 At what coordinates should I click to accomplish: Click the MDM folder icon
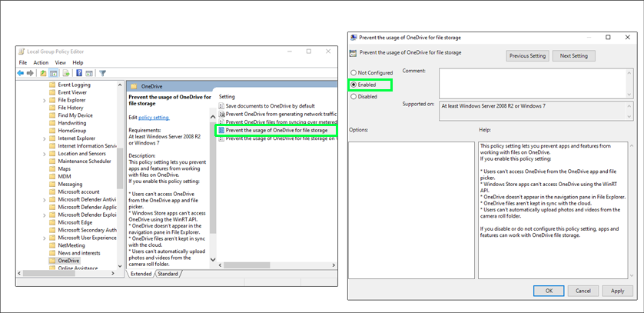[52, 177]
